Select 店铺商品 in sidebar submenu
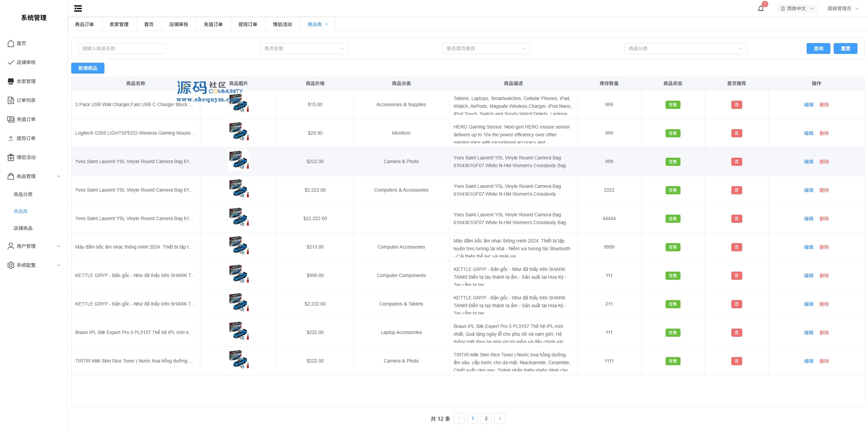This screenshot has height=431, width=868. [23, 228]
